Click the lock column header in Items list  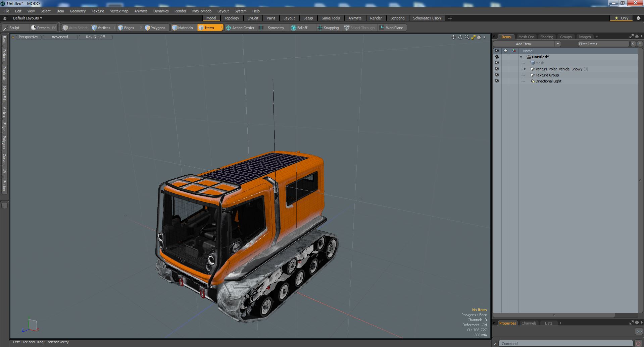tap(505, 51)
